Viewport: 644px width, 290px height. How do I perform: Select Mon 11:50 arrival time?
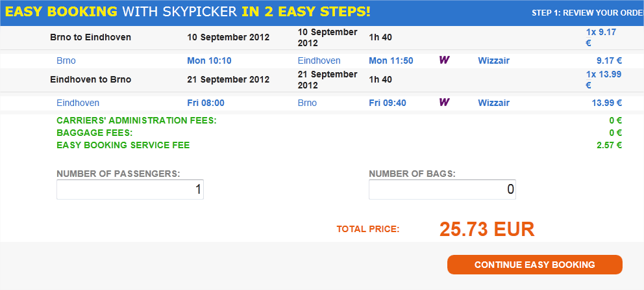[x=391, y=61]
